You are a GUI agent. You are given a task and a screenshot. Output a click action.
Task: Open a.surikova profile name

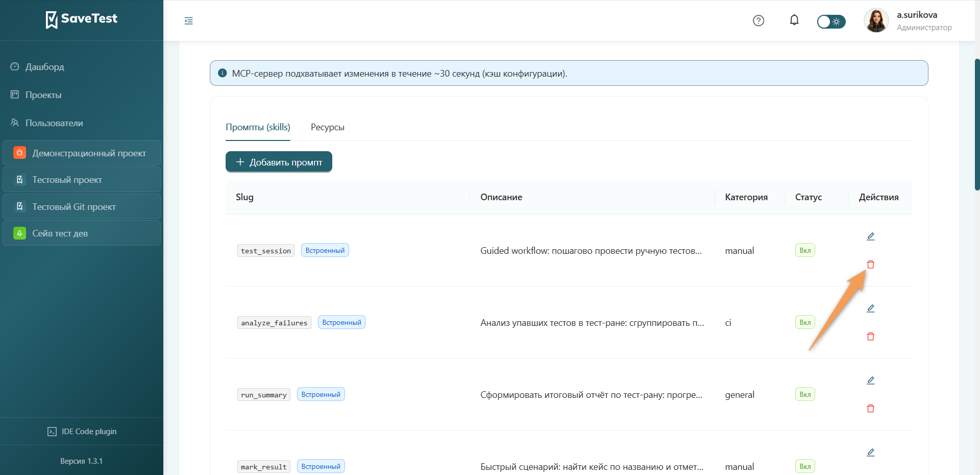(x=917, y=15)
